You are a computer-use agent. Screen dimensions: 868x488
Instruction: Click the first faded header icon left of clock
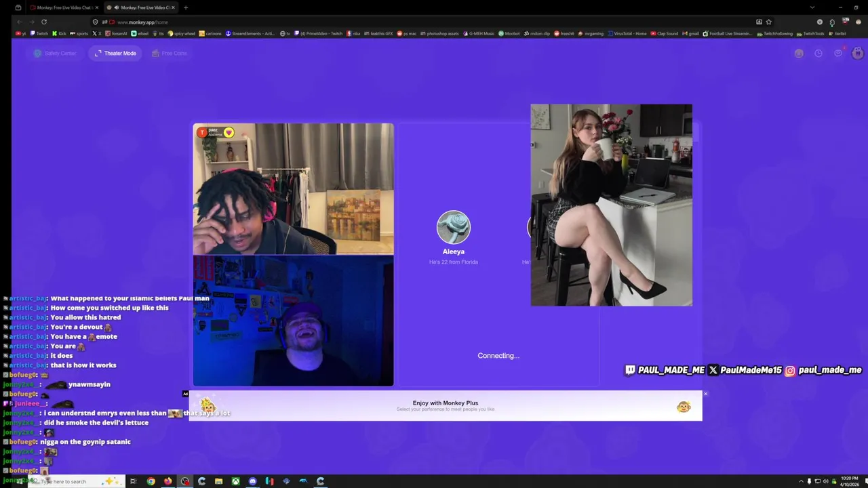(x=799, y=53)
